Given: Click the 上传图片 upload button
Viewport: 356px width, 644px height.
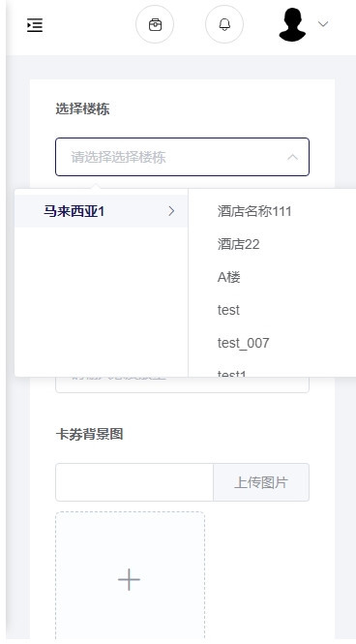Looking at the screenshot, I should [261, 482].
